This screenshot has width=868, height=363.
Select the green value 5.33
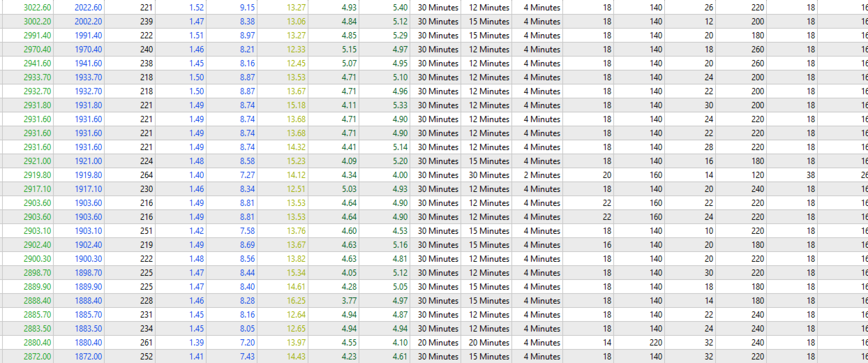pos(401,105)
